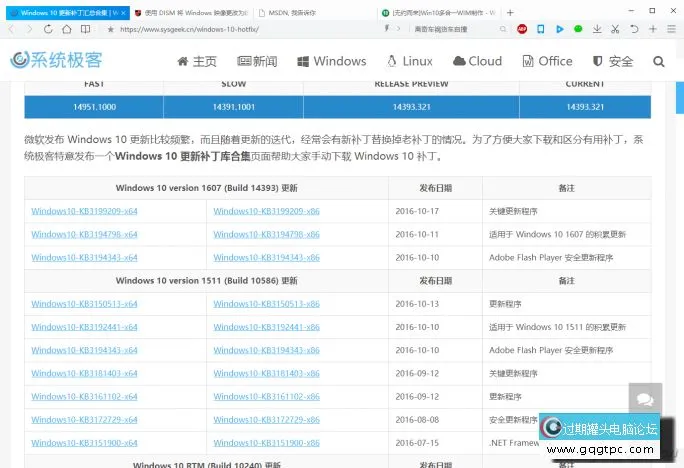Open the browser hamburger menu
The height and width of the screenshot is (468, 684).
671,29
